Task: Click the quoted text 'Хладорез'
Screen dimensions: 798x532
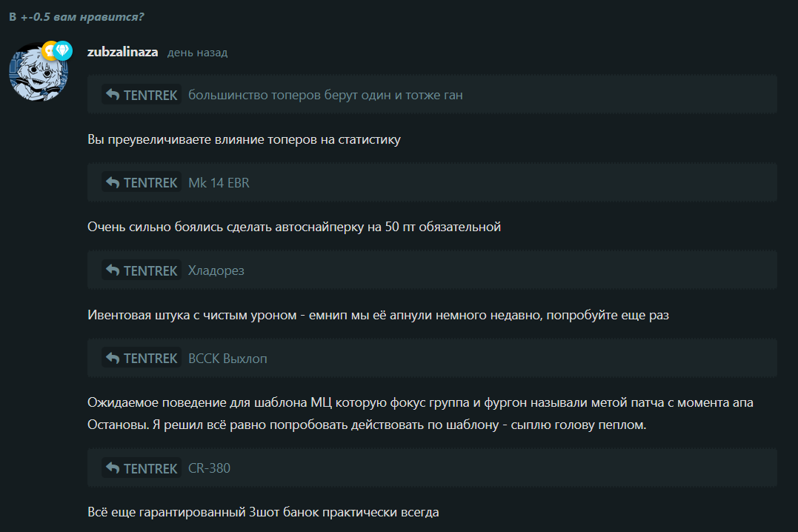Action: (216, 271)
